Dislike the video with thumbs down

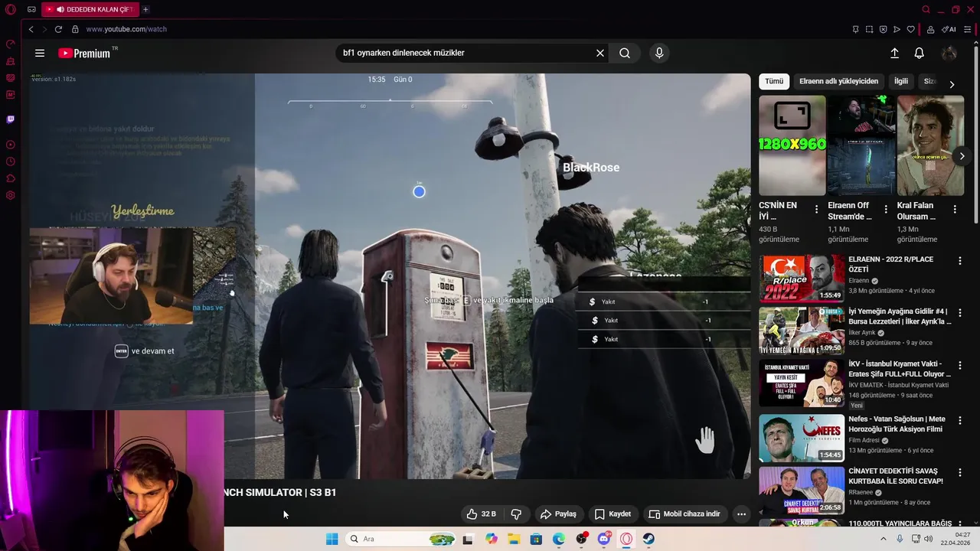tap(516, 514)
